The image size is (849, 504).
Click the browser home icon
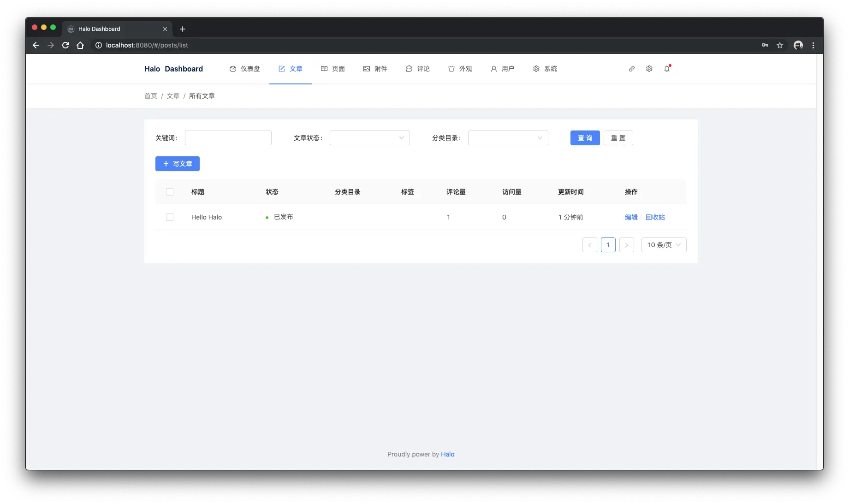coord(80,45)
